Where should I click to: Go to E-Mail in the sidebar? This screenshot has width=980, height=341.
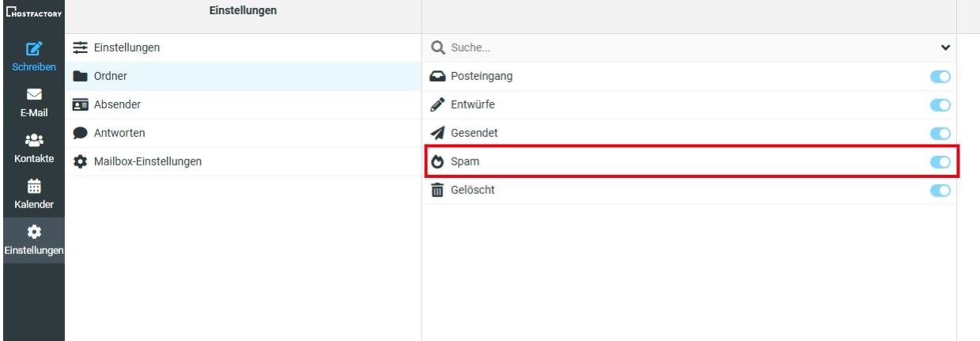32,102
